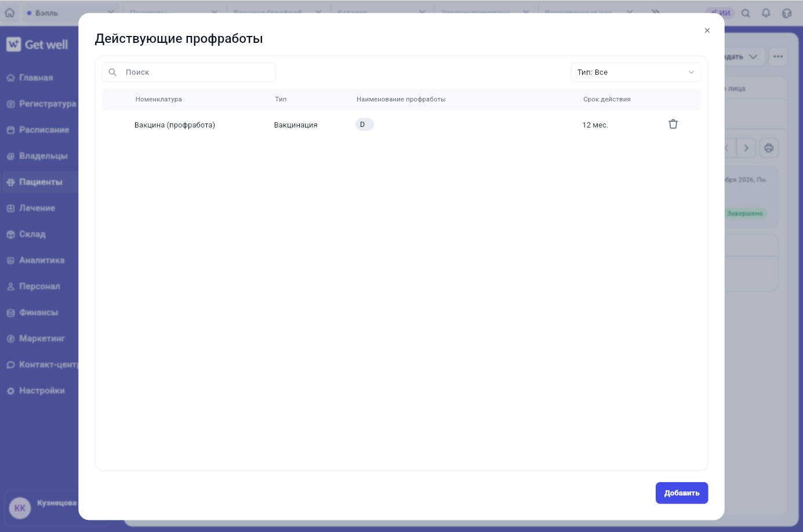The width and height of the screenshot is (803, 532).
Task: Click the Наименование профработы column header
Action: point(401,99)
